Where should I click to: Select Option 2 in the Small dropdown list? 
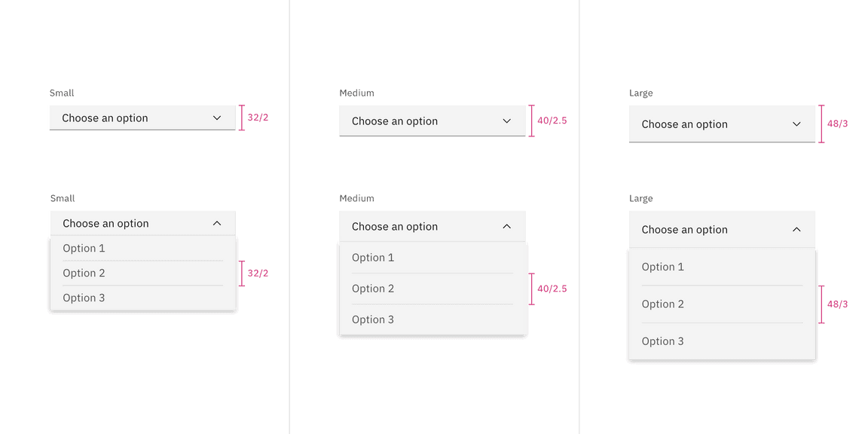click(84, 274)
